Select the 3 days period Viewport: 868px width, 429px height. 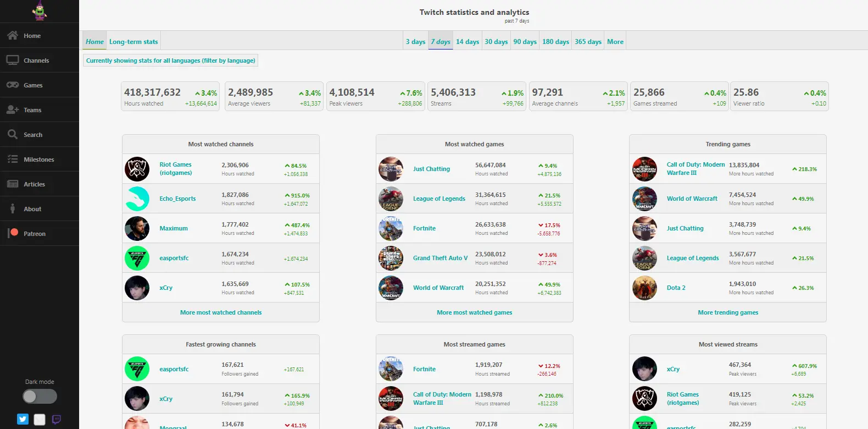point(415,41)
